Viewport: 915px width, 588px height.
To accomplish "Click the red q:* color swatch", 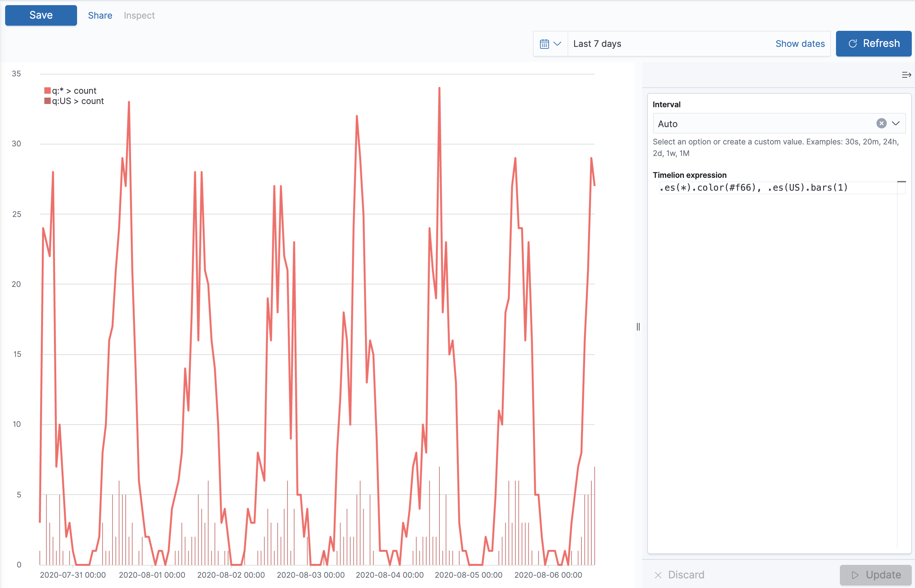I will (x=47, y=91).
